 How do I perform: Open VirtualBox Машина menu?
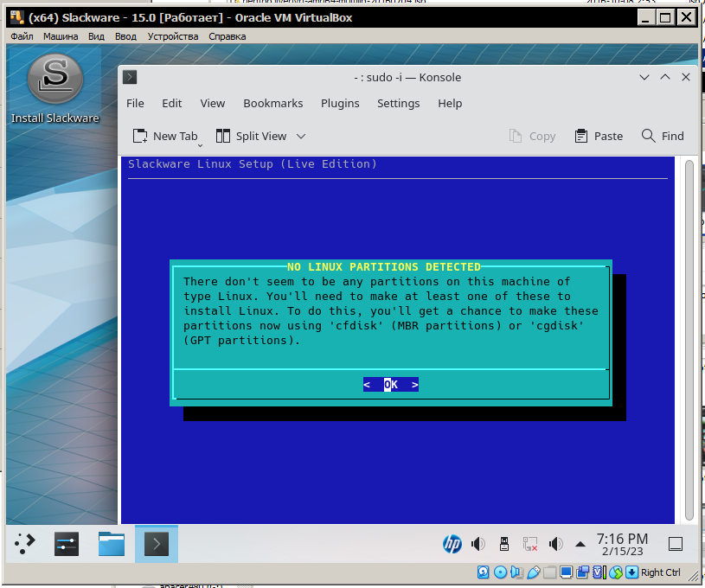61,36
